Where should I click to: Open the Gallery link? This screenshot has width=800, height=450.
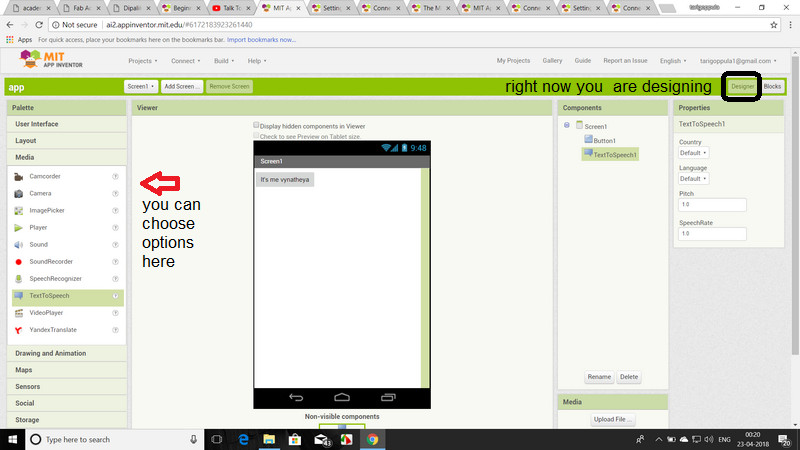point(552,60)
